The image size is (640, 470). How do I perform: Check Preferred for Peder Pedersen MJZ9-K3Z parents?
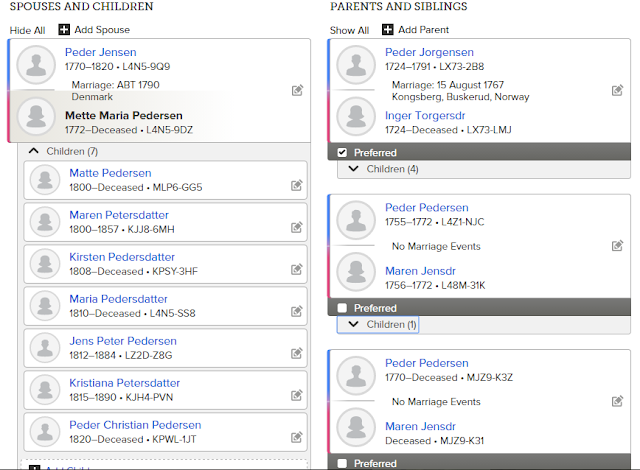click(342, 463)
